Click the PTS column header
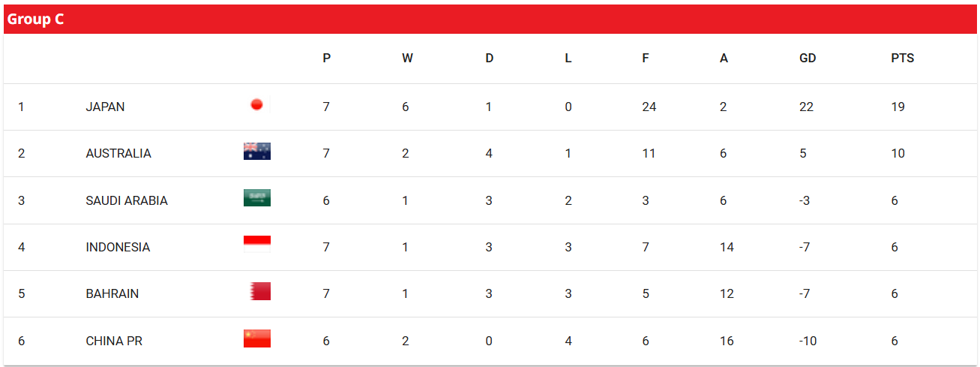980x367 pixels. pos(903,58)
